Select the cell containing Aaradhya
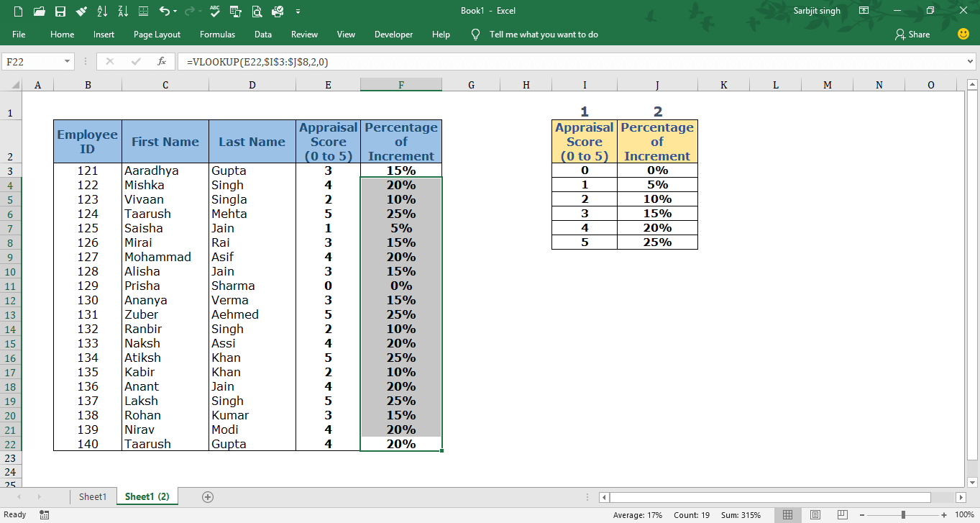Image resolution: width=980 pixels, height=523 pixels. pos(165,170)
